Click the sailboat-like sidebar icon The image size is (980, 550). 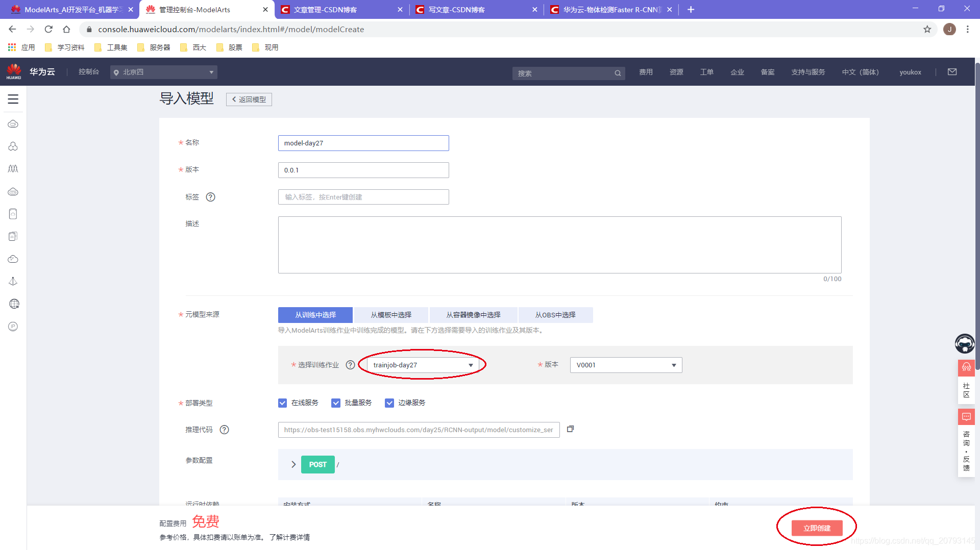click(13, 281)
